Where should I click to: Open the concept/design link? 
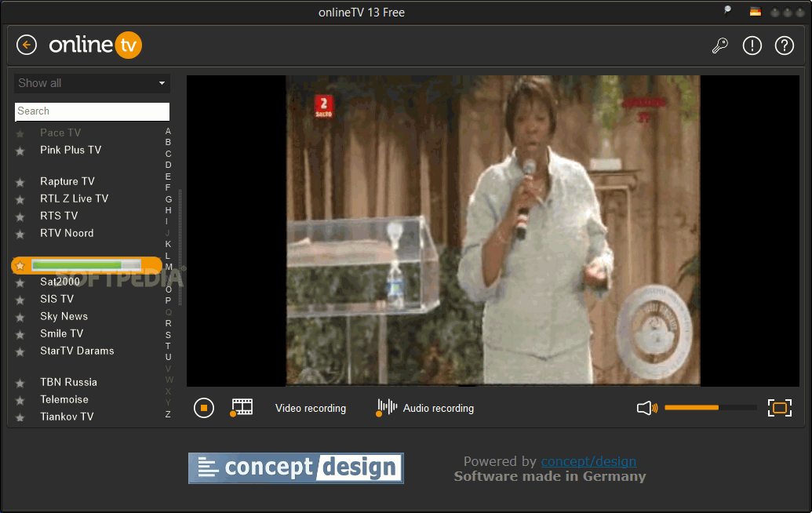[589, 461]
